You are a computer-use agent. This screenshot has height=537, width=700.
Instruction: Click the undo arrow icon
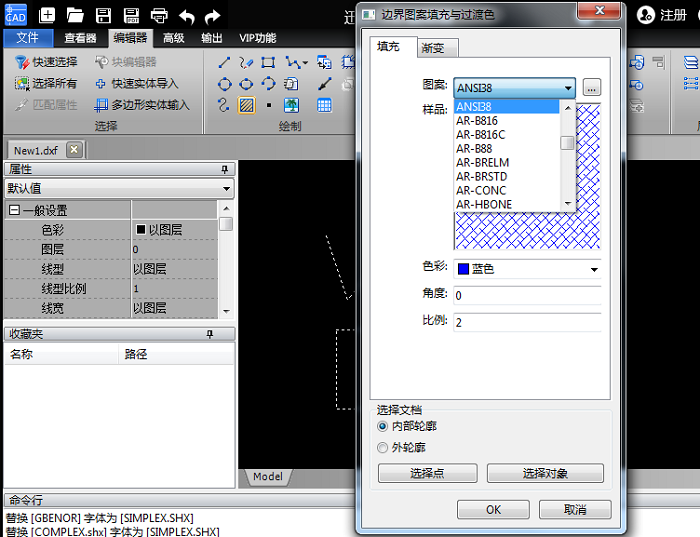click(x=186, y=15)
